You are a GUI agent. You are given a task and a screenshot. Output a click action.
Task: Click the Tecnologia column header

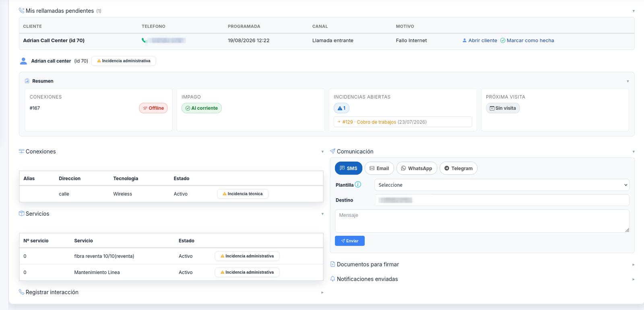click(126, 178)
